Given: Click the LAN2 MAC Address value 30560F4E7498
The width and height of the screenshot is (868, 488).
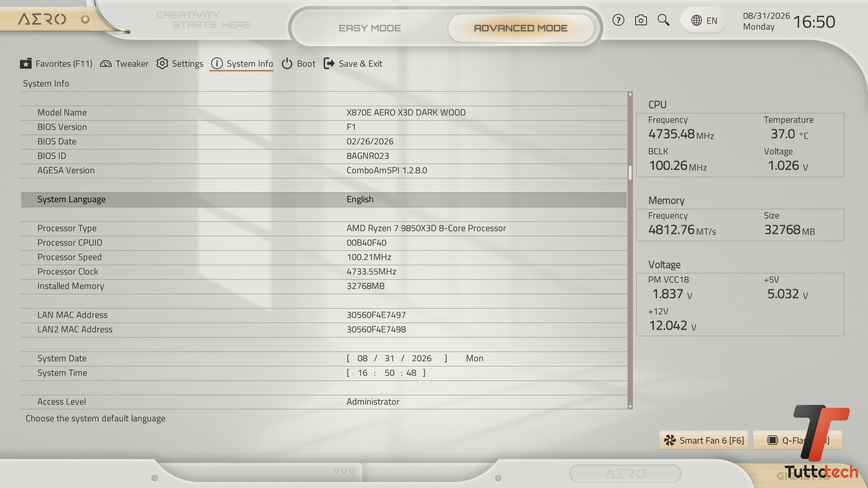Looking at the screenshot, I should (x=376, y=329).
